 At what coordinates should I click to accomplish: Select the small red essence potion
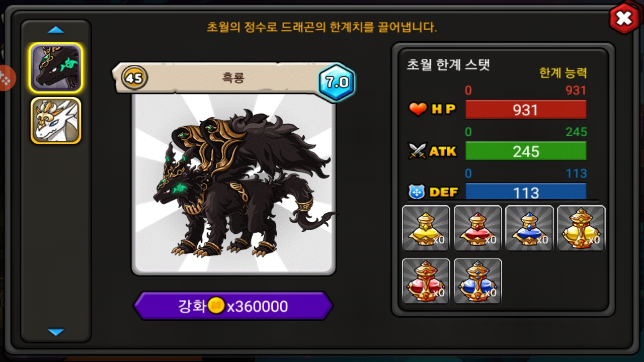pyautogui.click(x=478, y=228)
